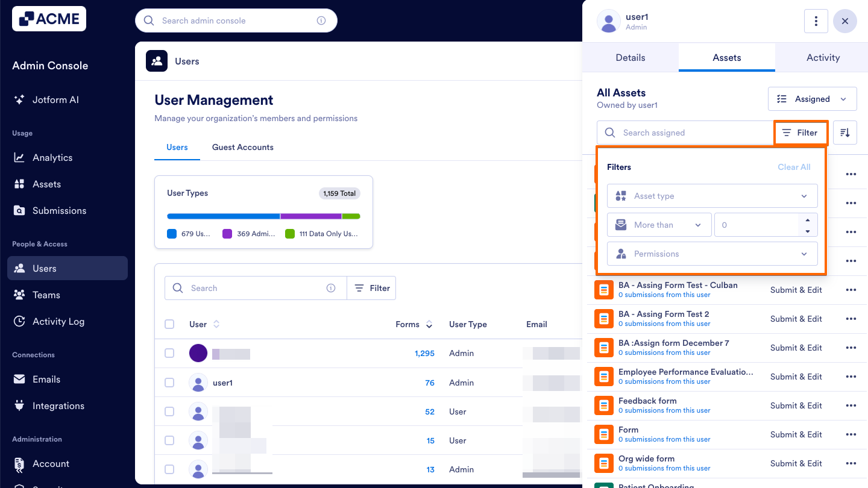868x488 pixels.
Task: Tick the checkbox of the first Admin user row
Action: 169,353
